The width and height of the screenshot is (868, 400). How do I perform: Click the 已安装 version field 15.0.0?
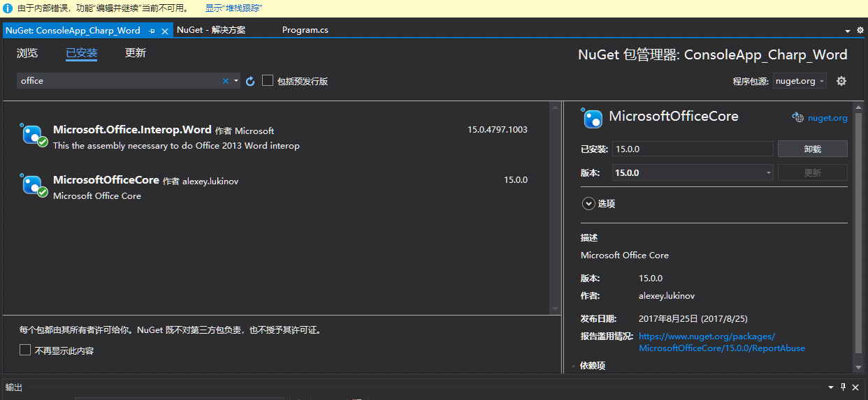[693, 149]
